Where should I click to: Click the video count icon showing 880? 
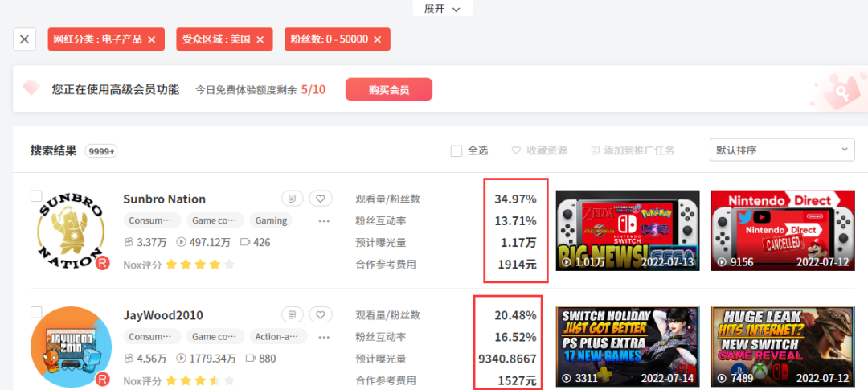pos(251,359)
